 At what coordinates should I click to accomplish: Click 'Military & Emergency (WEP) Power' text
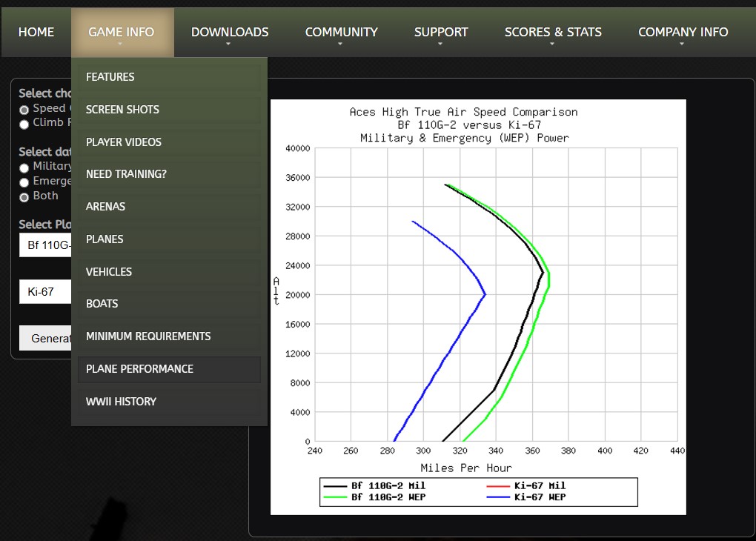click(x=464, y=139)
